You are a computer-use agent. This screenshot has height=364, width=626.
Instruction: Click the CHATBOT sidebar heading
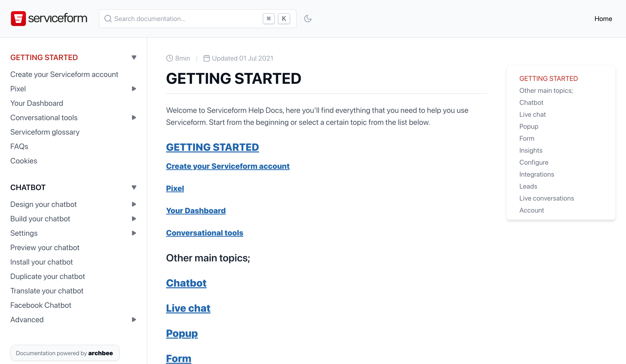click(x=28, y=187)
